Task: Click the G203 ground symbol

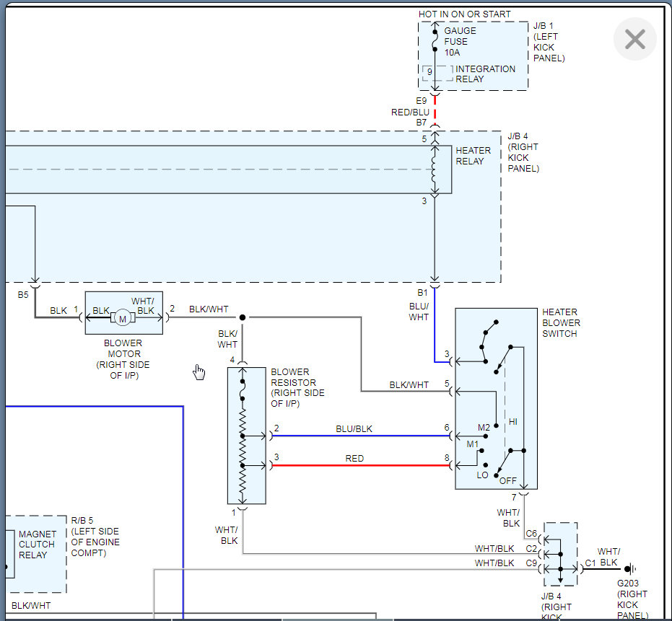Action: tap(629, 568)
